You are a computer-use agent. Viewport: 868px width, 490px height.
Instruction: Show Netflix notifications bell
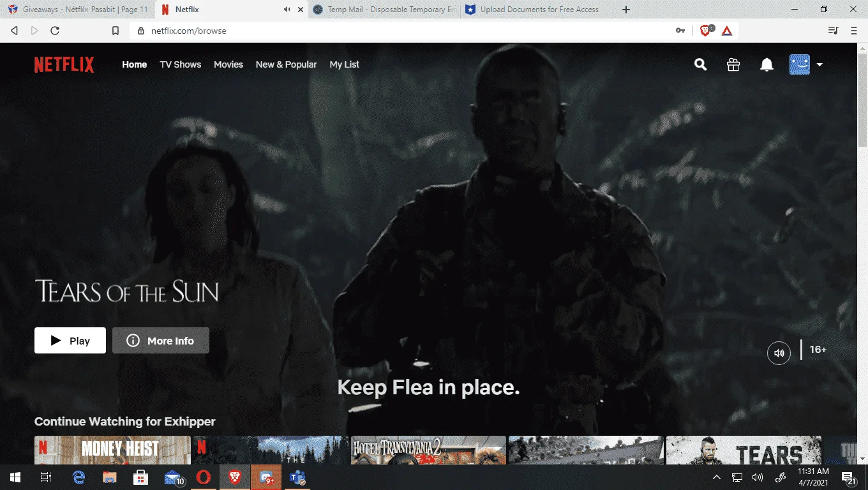767,64
